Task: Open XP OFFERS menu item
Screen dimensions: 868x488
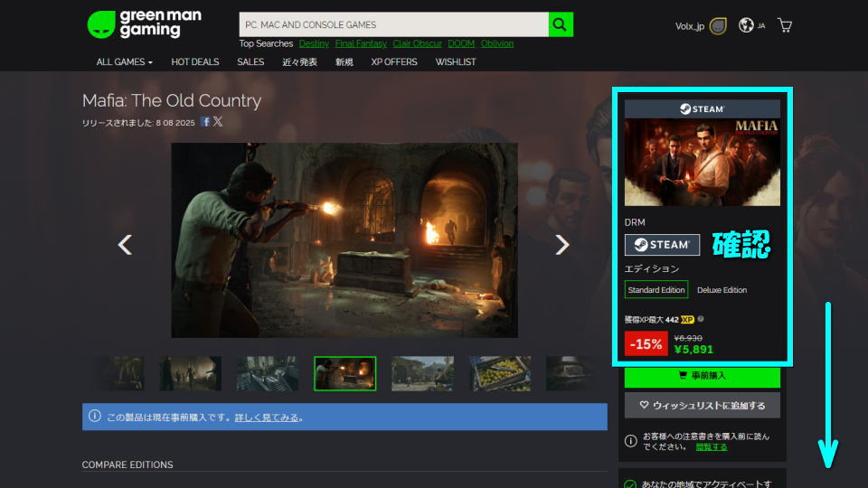Action: [394, 62]
